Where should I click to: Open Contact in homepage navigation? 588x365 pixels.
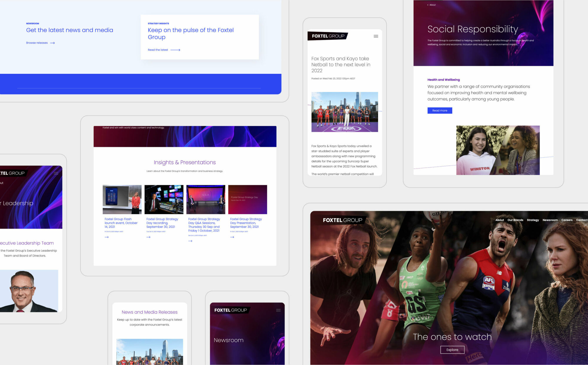pos(582,220)
